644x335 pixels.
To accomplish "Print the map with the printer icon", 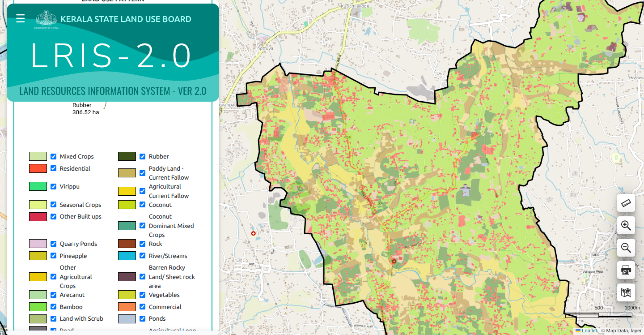I will click(626, 270).
